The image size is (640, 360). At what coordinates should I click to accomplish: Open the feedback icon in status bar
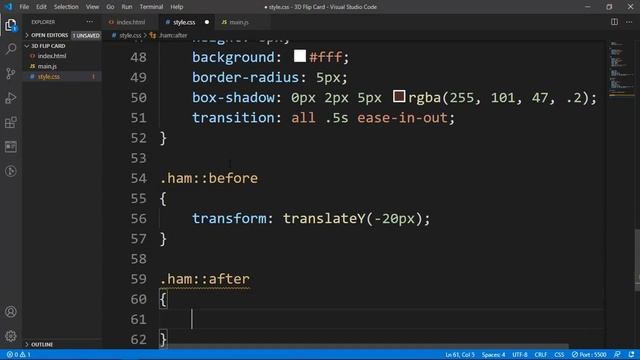(x=617, y=355)
